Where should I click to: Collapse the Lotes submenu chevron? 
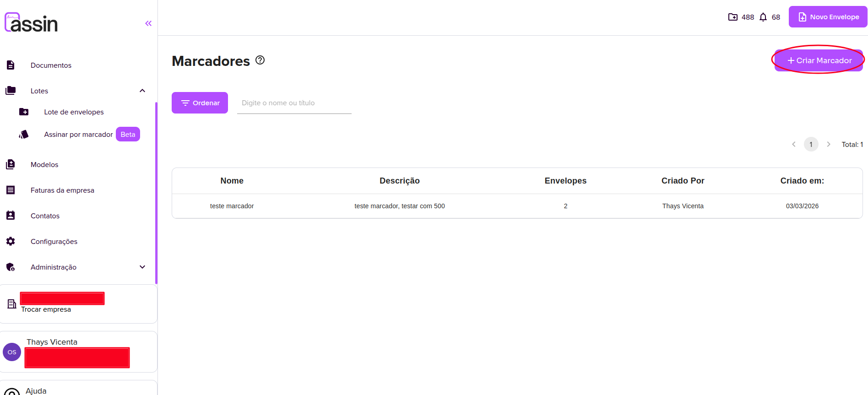coord(142,91)
